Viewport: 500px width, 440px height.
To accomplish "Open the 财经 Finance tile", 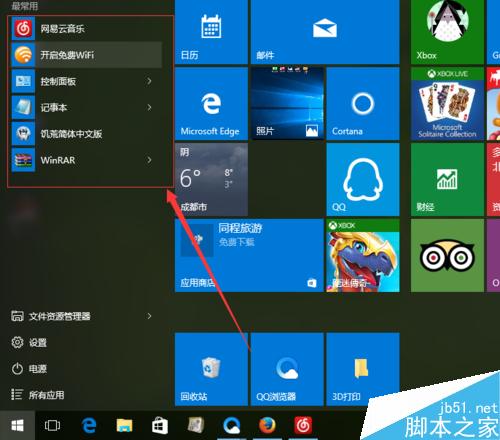I will tap(447, 180).
